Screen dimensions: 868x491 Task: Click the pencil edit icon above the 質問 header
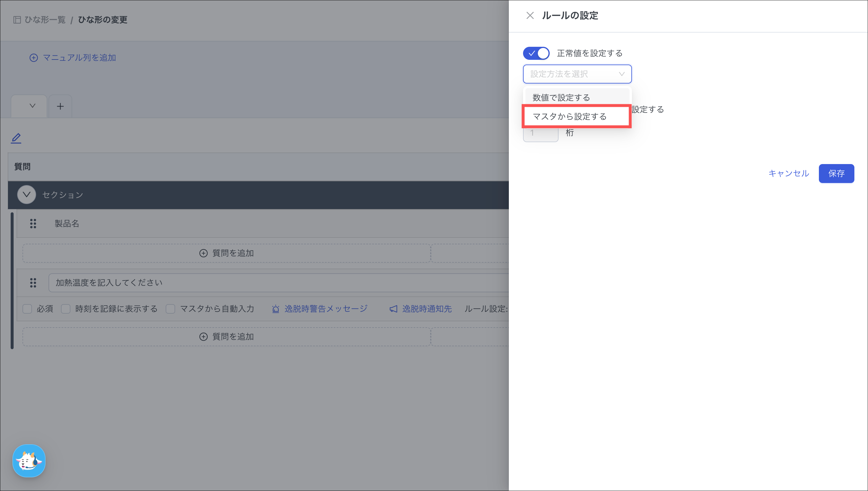click(16, 138)
